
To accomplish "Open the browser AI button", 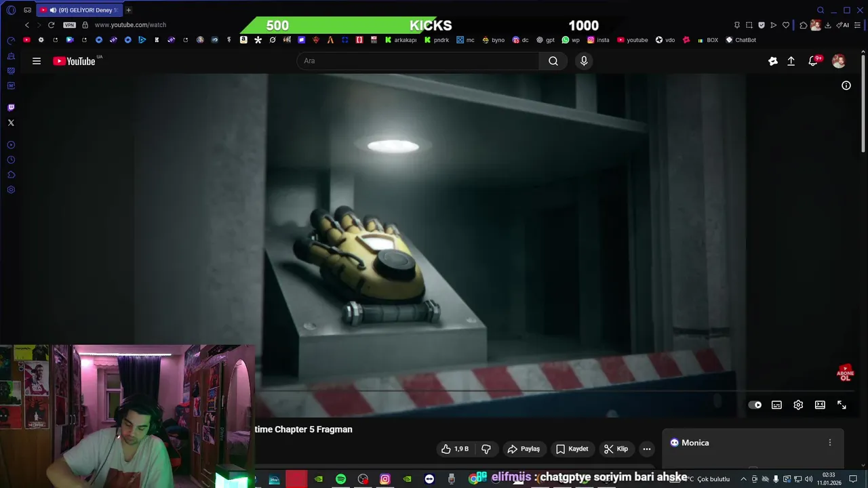I will click(x=843, y=25).
